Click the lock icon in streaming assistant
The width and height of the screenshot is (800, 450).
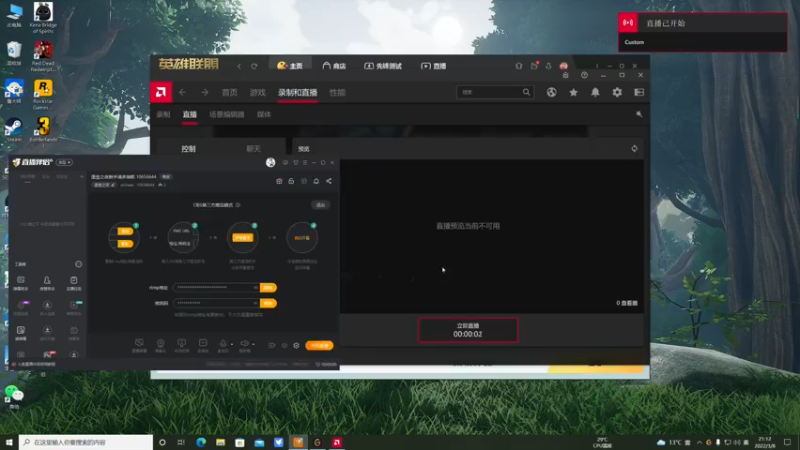tap(291, 181)
